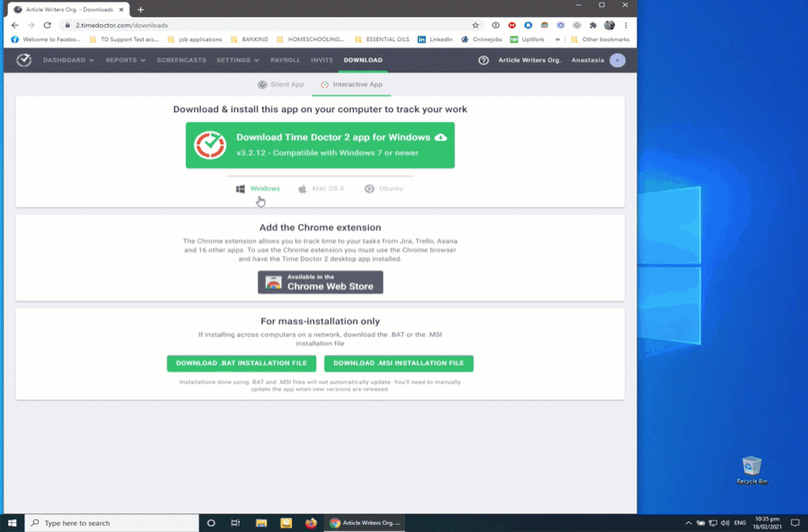
Task: Open Cortana circle on taskbar
Action: [211, 523]
